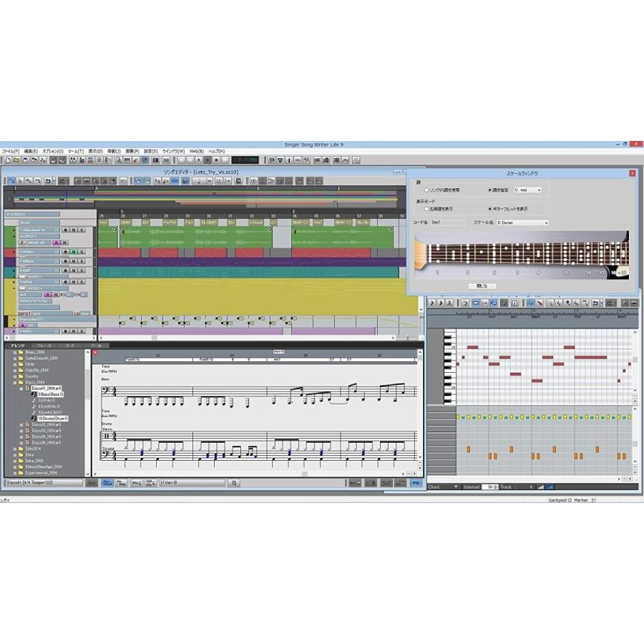This screenshot has height=644, width=644.
Task: Click the undo icon in the song editor toolbar
Action: click(49, 180)
